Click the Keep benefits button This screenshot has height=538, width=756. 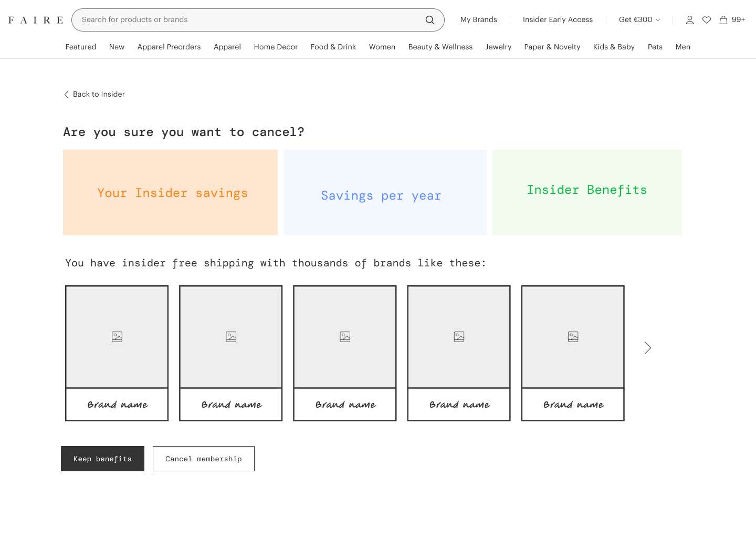point(102,459)
